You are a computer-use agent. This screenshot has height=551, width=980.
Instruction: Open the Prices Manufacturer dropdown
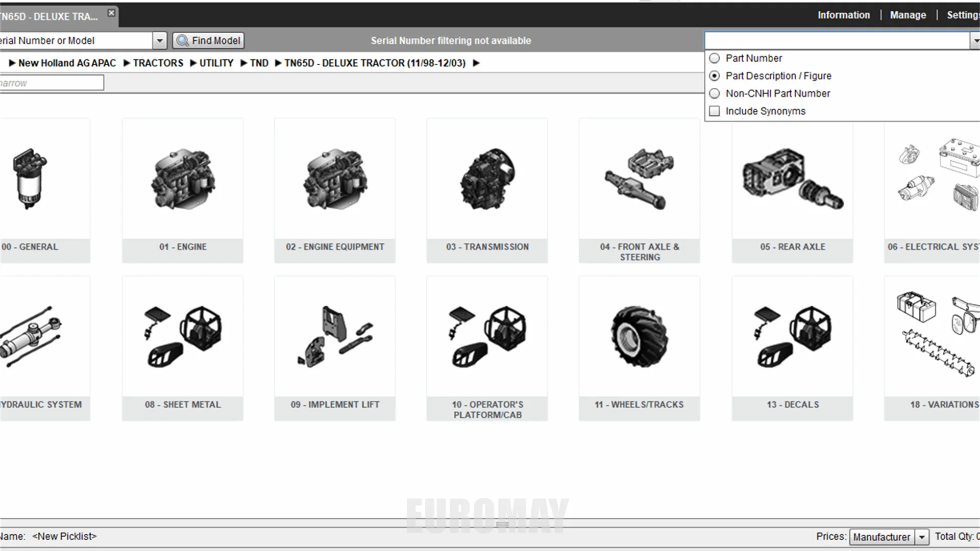pos(922,537)
